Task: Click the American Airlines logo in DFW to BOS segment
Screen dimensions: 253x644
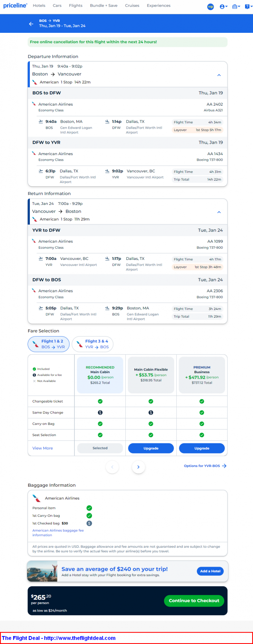Action: (34, 291)
